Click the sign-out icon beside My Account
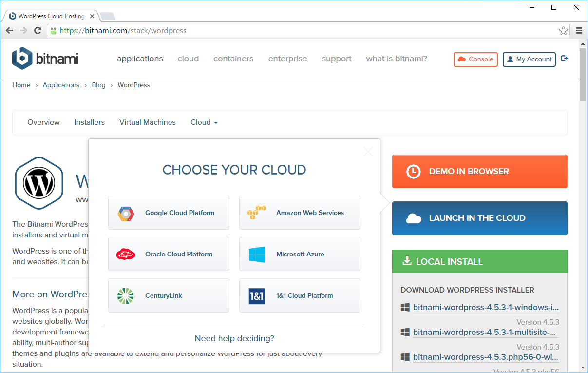Image resolution: width=588 pixels, height=373 pixels. pos(565,59)
